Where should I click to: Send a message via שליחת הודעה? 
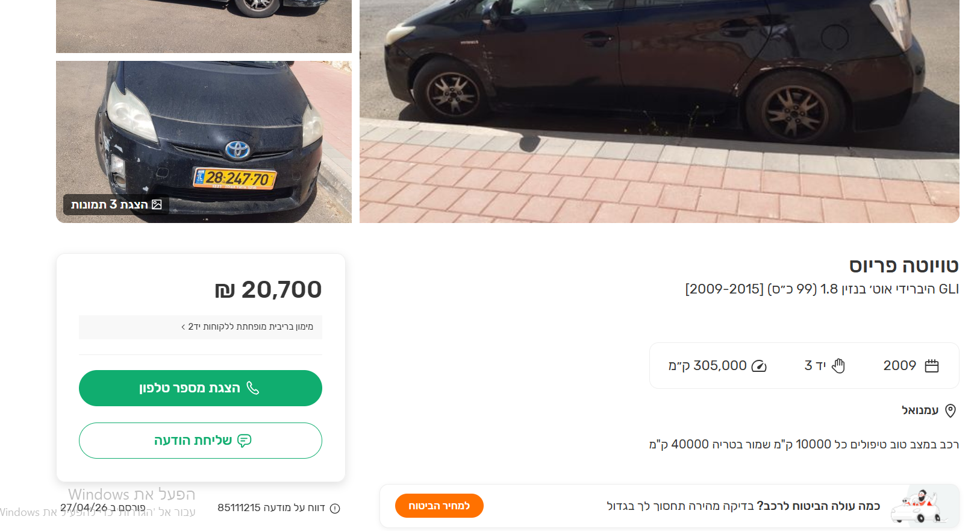tap(201, 441)
